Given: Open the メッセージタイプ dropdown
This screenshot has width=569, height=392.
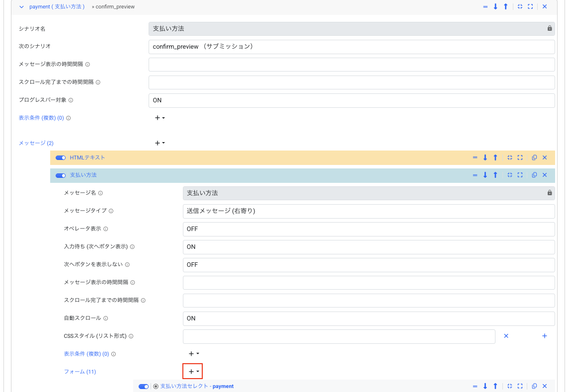Looking at the screenshot, I should pos(369,211).
